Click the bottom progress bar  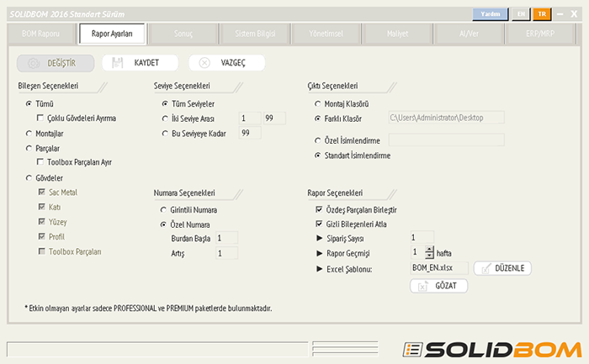tap(157, 349)
